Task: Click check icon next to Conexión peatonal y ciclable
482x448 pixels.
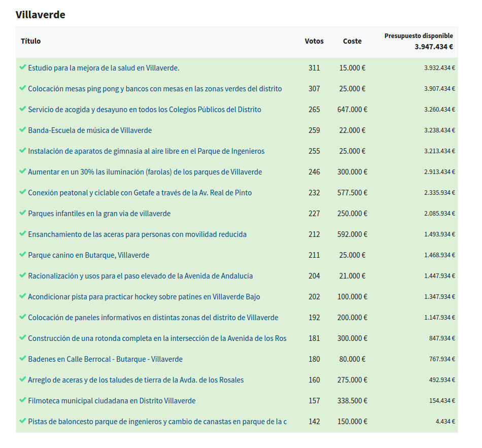Action: tap(22, 192)
